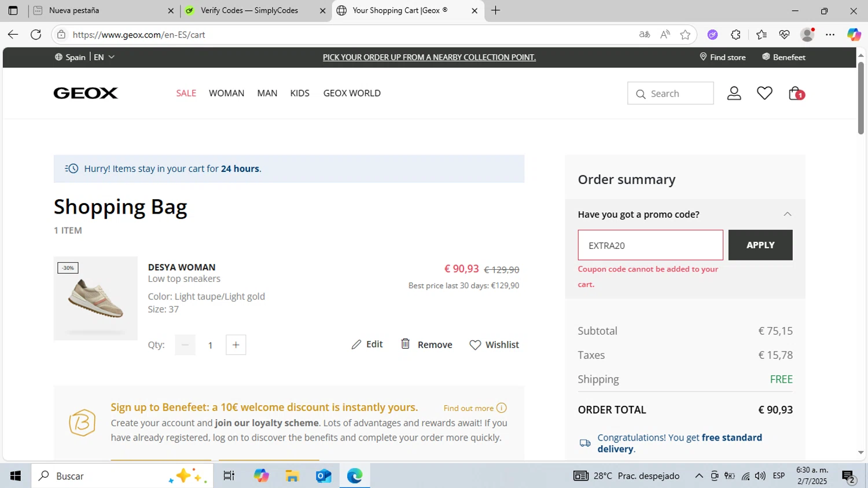This screenshot has width=868, height=488.
Task: Switch to Nueva pestaña tab
Action: click(x=104, y=10)
